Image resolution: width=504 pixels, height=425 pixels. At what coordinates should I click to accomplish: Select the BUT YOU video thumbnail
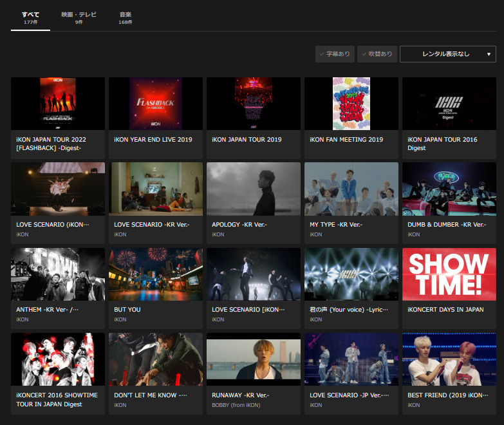pyautogui.click(x=156, y=274)
